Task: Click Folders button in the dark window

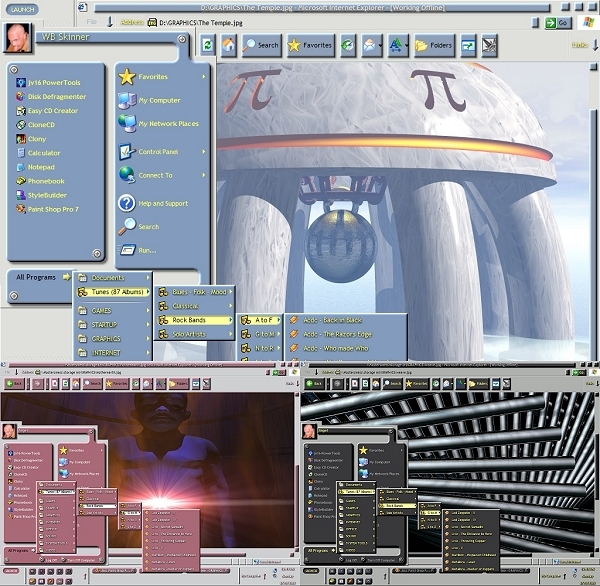Action: pyautogui.click(x=478, y=384)
